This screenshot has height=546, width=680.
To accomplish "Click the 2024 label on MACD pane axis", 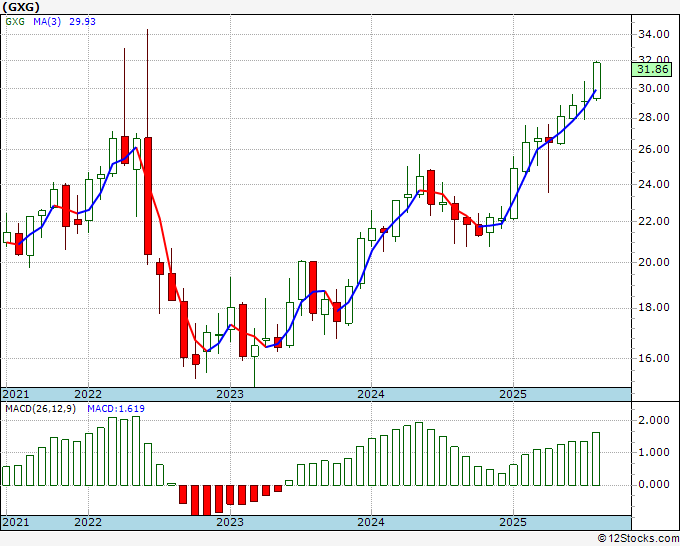I will click(371, 522).
